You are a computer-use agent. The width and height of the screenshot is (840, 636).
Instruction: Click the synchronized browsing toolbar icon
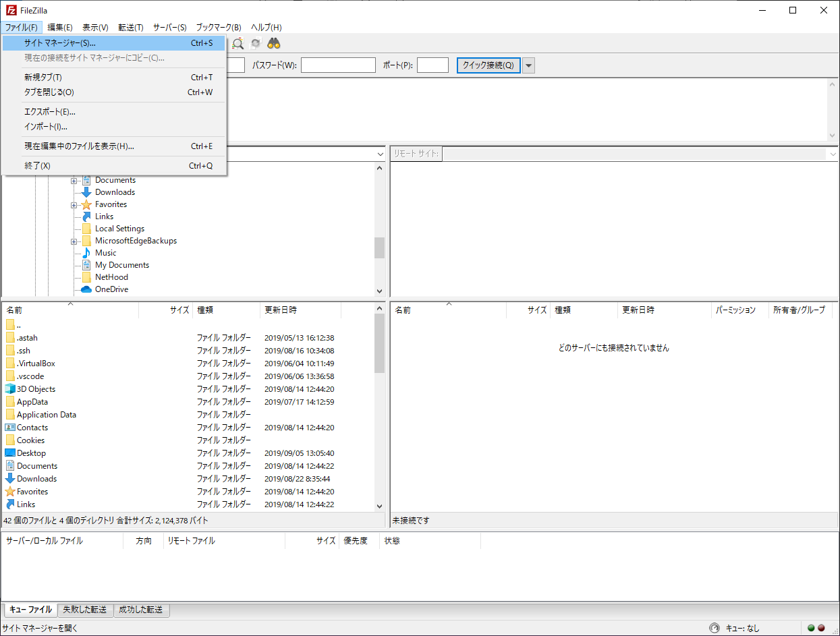256,44
